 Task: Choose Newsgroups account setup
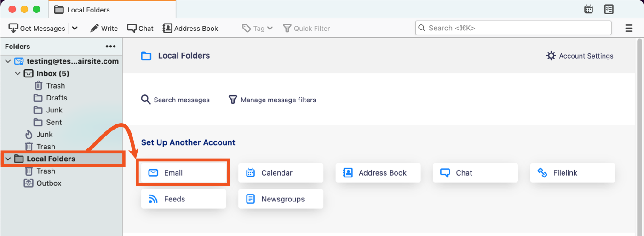281,199
